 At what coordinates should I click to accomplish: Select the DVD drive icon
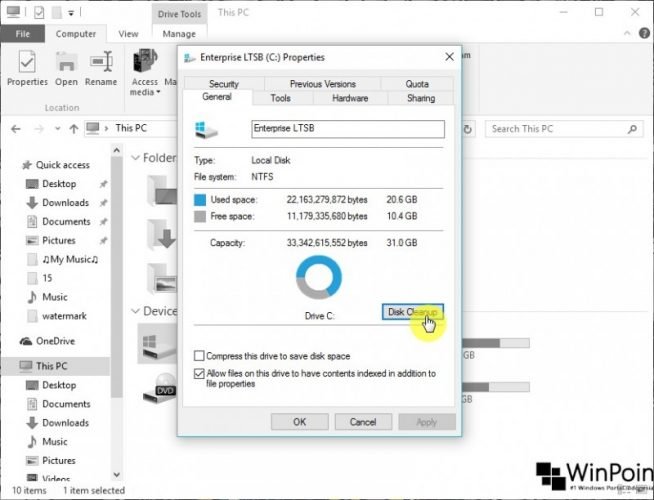pos(160,388)
